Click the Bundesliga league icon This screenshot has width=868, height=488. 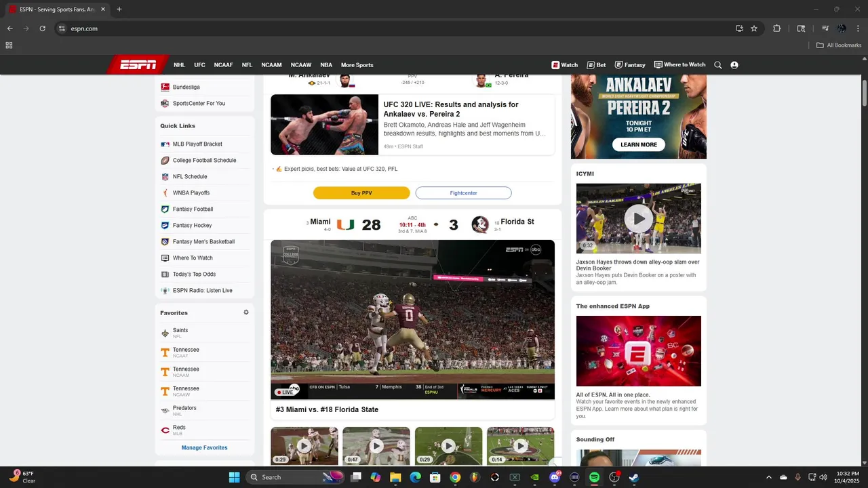coord(165,87)
